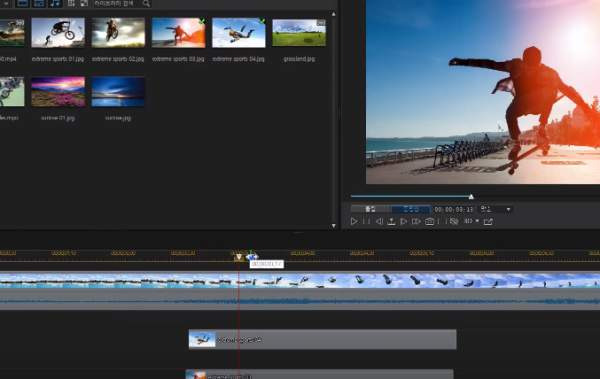Viewport: 600px width, 379px height.
Task: Click the library sort view icon
Action: (x=72, y=3)
